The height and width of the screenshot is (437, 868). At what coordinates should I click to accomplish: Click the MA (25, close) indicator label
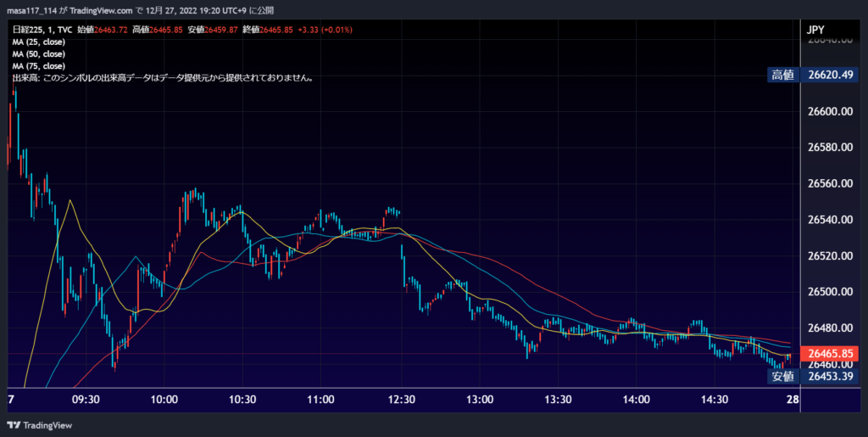pos(39,42)
